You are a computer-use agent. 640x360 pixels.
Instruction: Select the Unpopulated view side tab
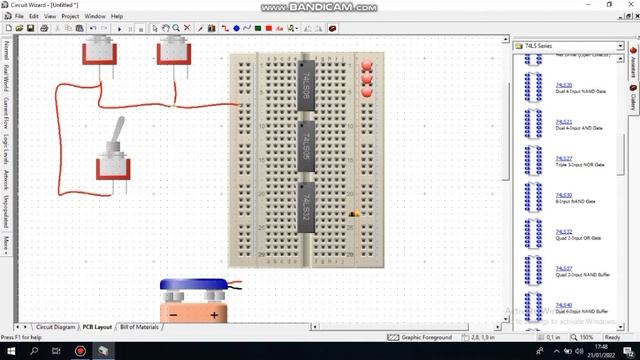6,211
